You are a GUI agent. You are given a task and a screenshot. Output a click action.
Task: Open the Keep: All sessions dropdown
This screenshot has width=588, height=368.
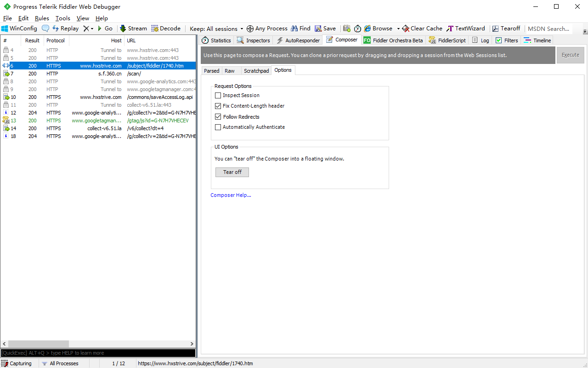click(x=216, y=29)
